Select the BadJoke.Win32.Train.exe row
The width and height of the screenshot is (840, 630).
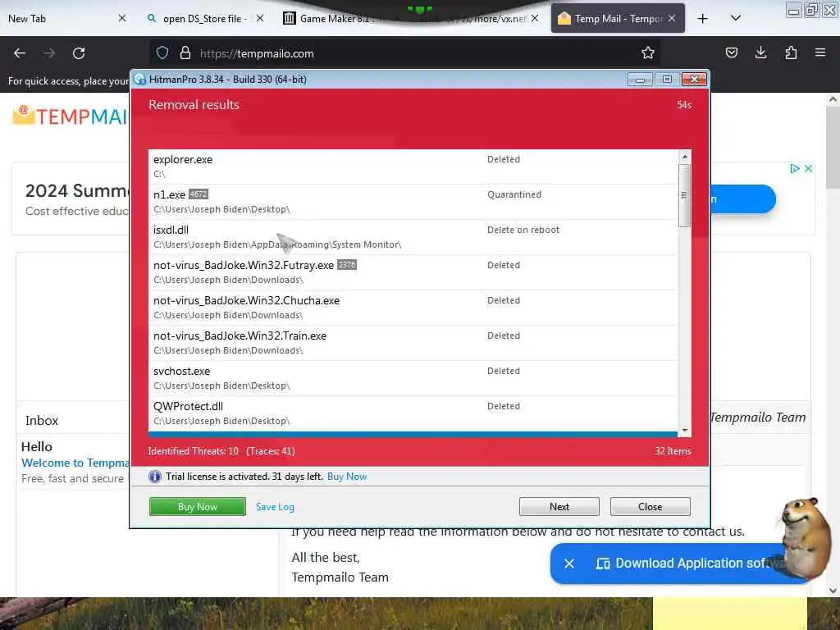pyautogui.click(x=413, y=344)
